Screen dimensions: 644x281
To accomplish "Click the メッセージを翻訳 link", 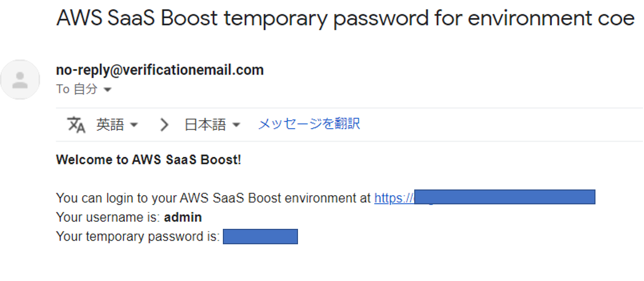I will point(309,124).
